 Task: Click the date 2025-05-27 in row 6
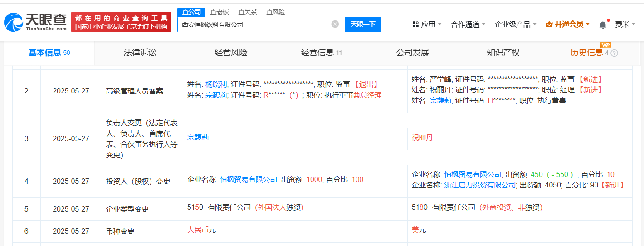(71, 231)
